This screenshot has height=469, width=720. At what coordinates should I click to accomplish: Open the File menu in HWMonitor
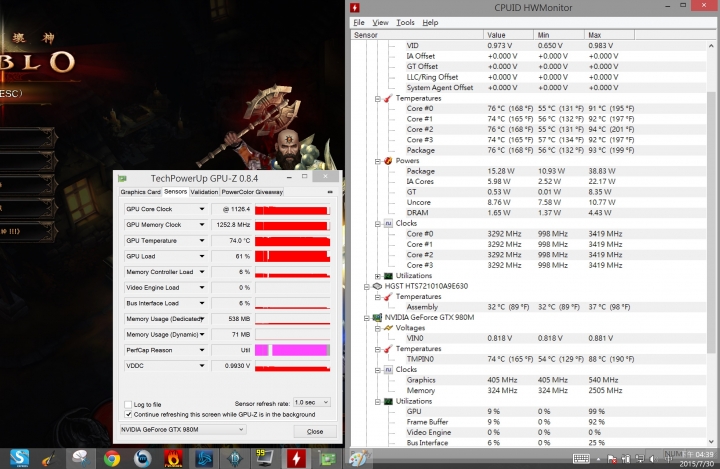click(359, 23)
